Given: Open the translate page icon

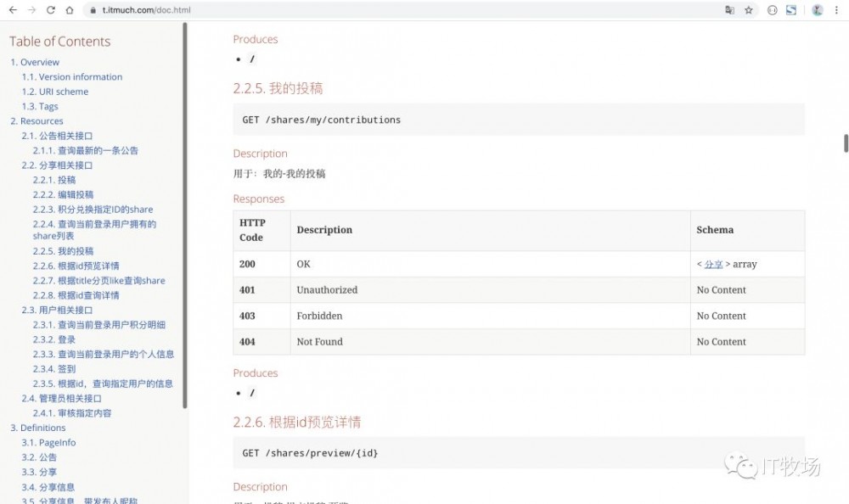Looking at the screenshot, I should (730, 9).
